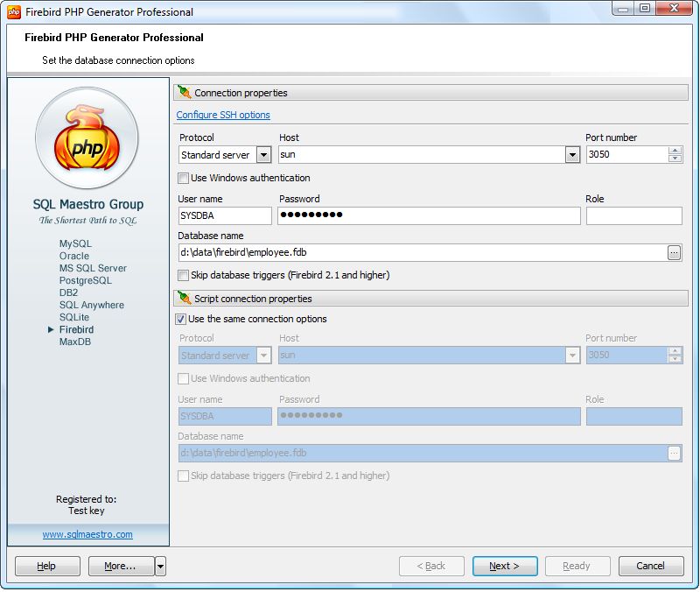Click the Password field
Viewport: 700px width, 592px height.
pos(429,215)
